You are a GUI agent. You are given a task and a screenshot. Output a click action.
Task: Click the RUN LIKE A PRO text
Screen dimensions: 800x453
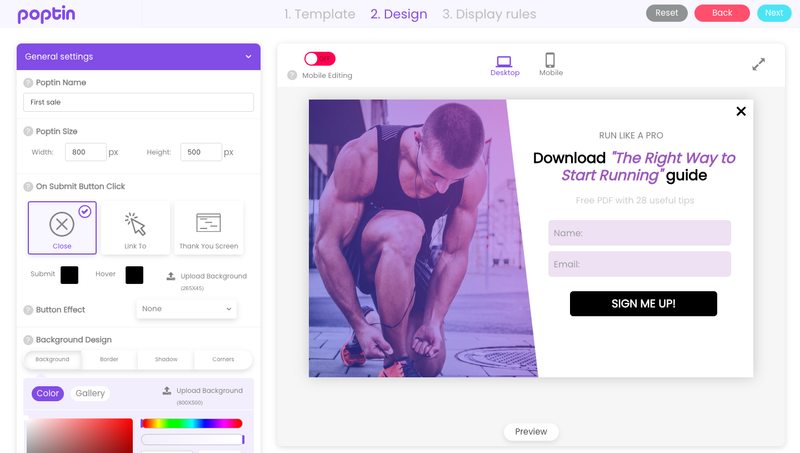(x=631, y=136)
